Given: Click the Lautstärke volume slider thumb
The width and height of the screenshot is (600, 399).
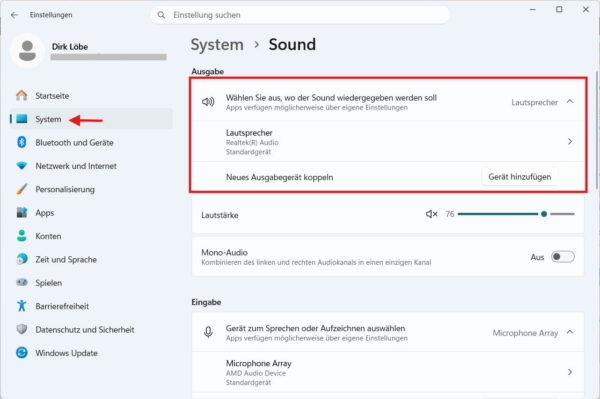Looking at the screenshot, I should (x=544, y=214).
